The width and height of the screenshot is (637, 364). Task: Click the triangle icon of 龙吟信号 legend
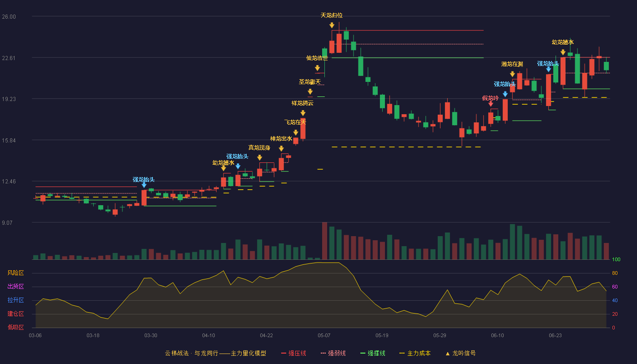[447, 354]
